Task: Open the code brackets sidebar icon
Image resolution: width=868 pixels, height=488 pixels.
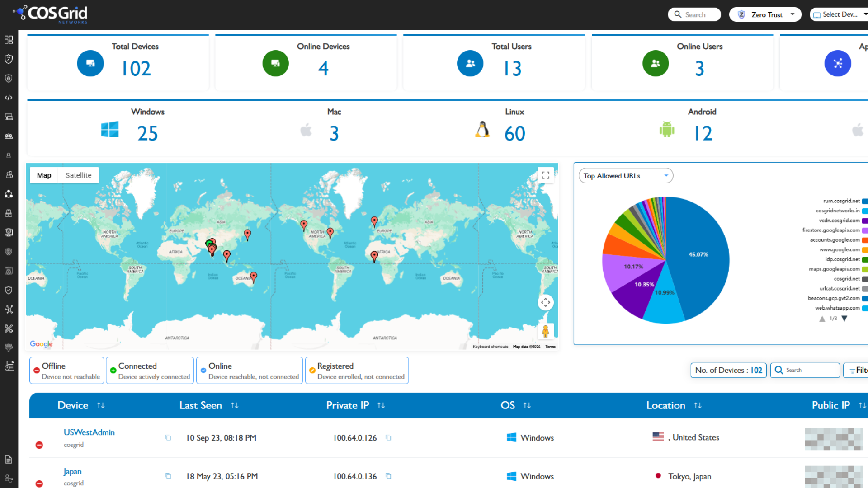Action: click(x=9, y=98)
